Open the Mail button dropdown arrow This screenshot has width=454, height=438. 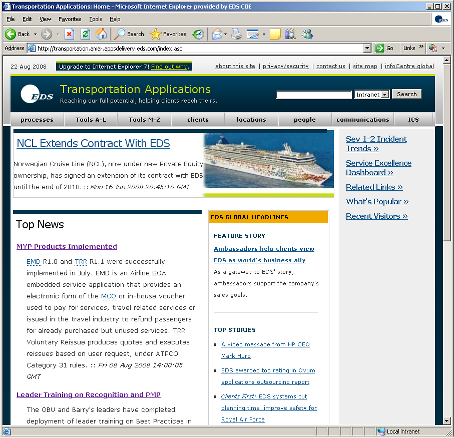point(225,34)
